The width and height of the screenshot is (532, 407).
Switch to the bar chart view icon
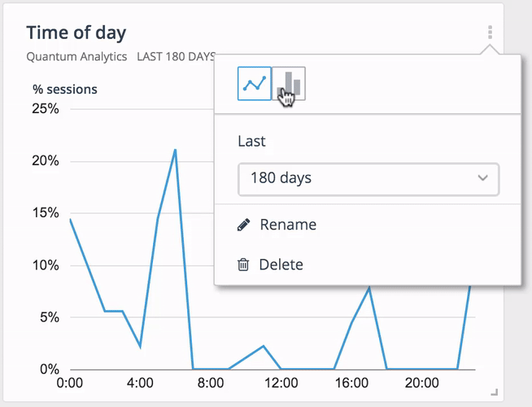point(289,84)
